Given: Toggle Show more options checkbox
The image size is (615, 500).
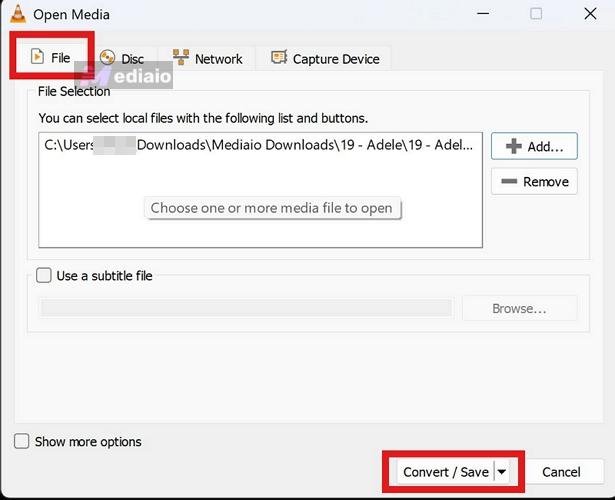Looking at the screenshot, I should 21,441.
